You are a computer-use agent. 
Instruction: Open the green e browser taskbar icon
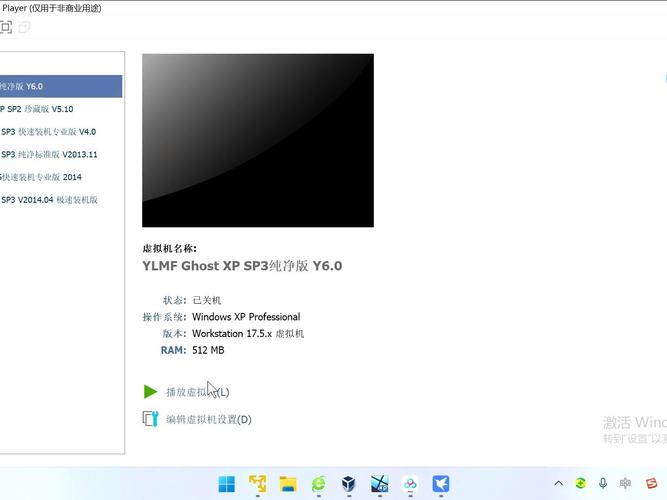[x=319, y=484]
